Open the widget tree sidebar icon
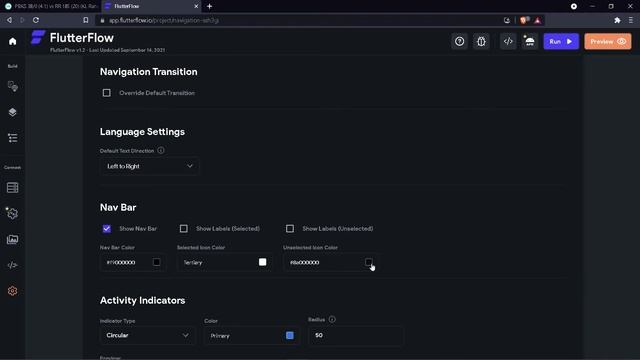Image resolution: width=640 pixels, height=360 pixels. click(x=13, y=138)
